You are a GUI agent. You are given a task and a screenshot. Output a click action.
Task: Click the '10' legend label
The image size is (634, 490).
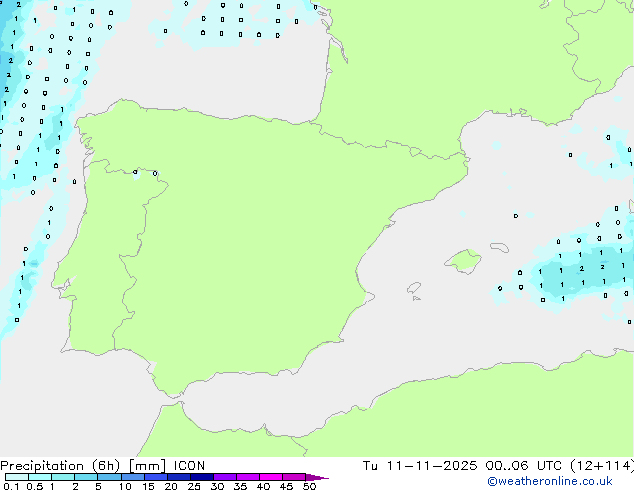point(125,486)
